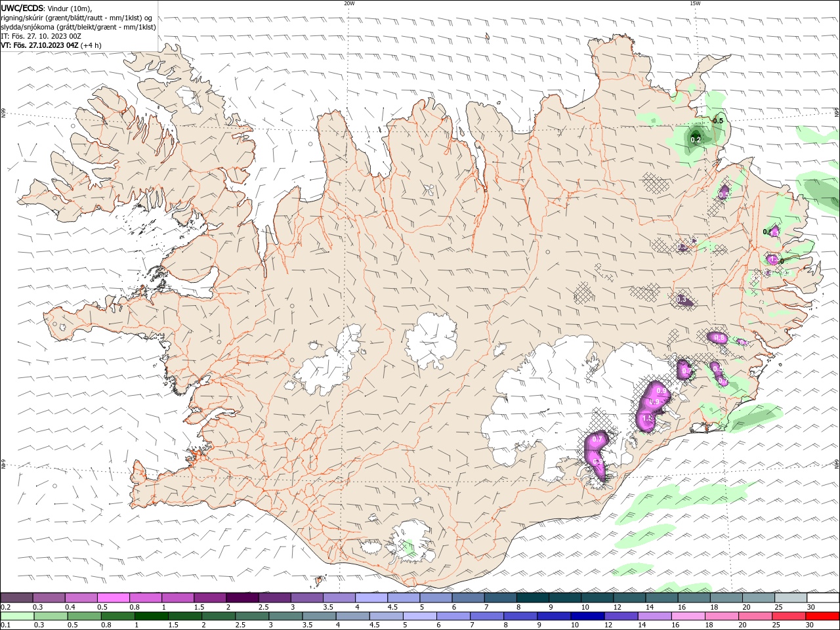The height and width of the screenshot is (630, 840).
Task: Pick the lower rain scale swatch starting at 10
Action: tap(586, 616)
